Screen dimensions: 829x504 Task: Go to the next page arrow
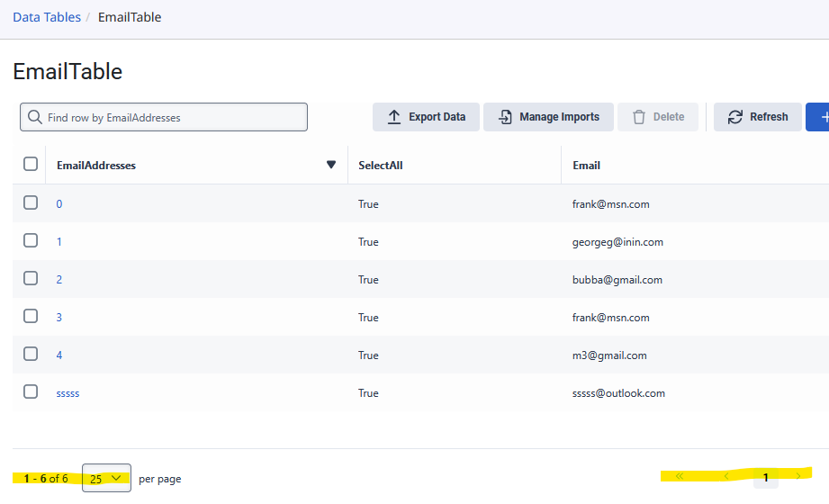[x=797, y=476]
